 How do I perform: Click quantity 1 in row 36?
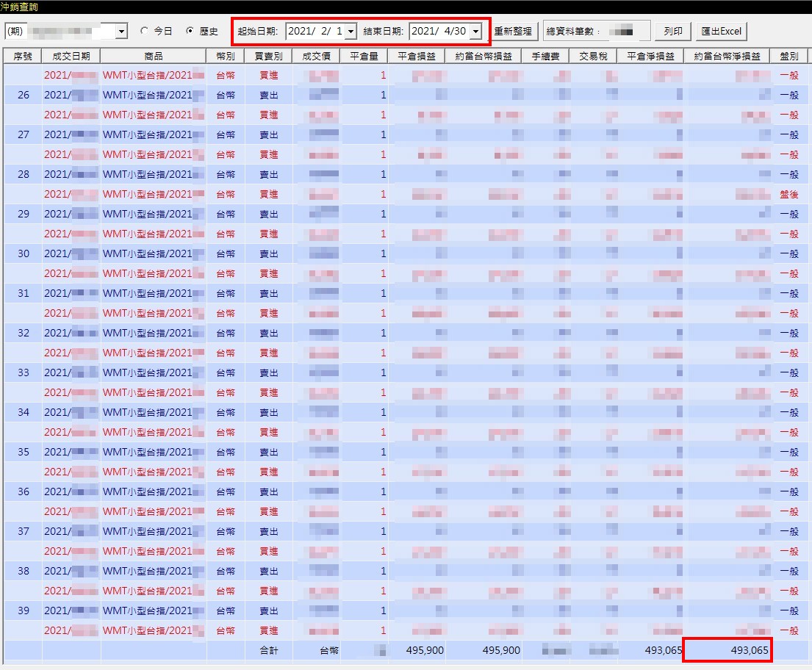point(383,491)
